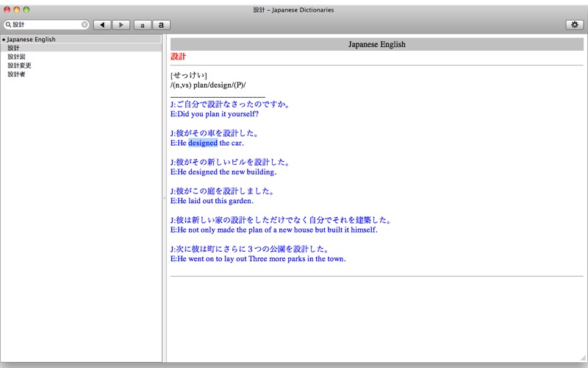Viewport: 588px width, 368px height.
Task: Click the sentence 'Did you plan it yourself?'
Action: [x=218, y=114]
